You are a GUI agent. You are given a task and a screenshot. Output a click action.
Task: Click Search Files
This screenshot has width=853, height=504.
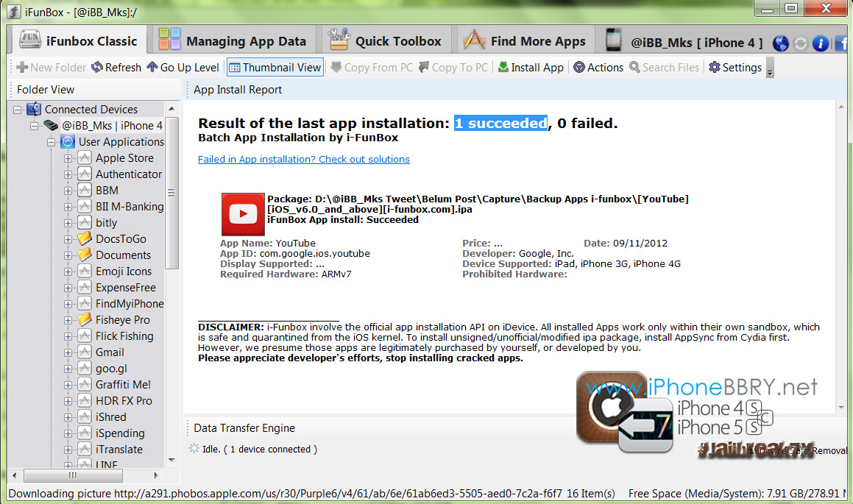pos(665,68)
